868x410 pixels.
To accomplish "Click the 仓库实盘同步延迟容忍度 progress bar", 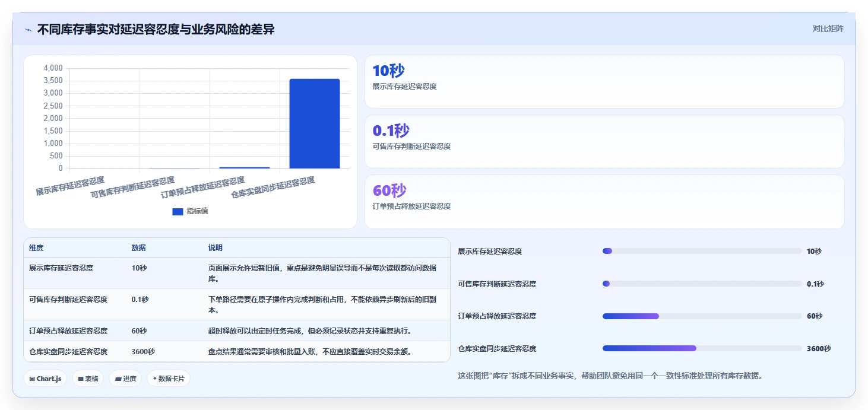I will pos(702,348).
